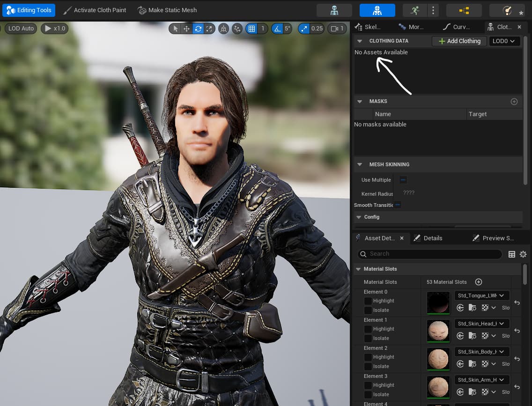Browse to Element 1 material in Content Browser
532x406 pixels.
(x=472, y=336)
